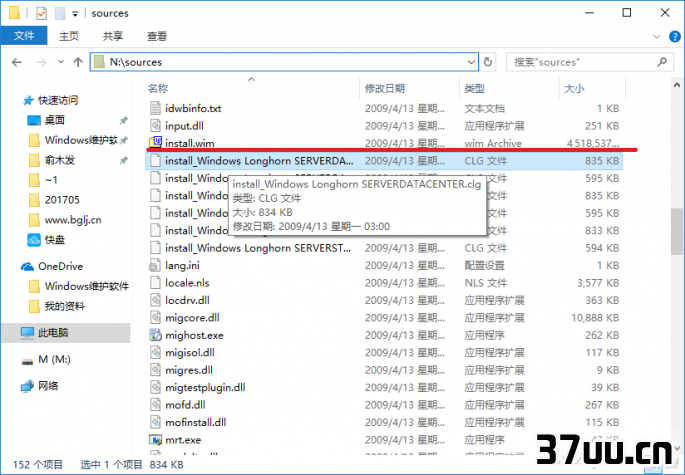This screenshot has height=475, width=685.
Task: Switch to the 主页 ribbon tab
Action: click(69, 36)
